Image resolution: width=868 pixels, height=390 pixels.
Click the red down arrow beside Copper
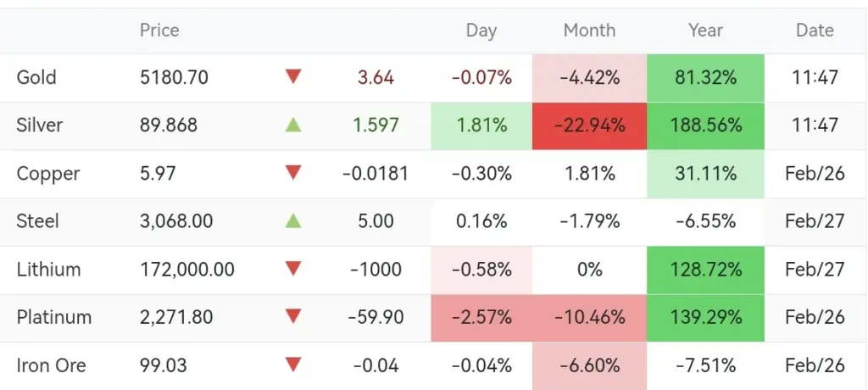tap(293, 173)
